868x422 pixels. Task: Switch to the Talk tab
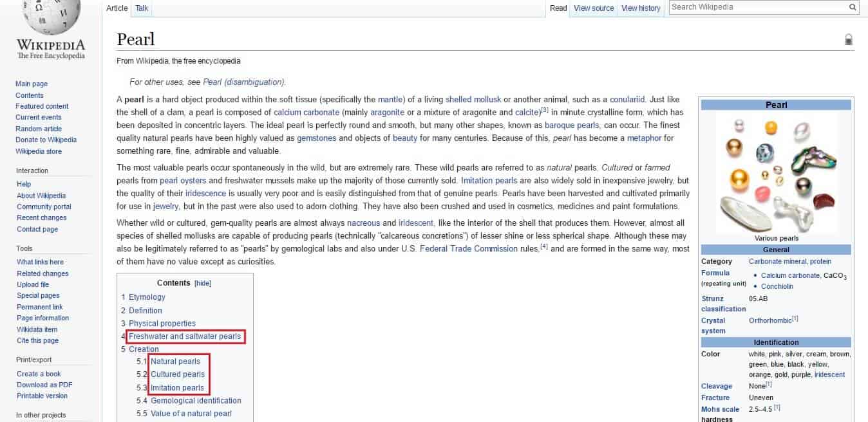click(x=141, y=9)
